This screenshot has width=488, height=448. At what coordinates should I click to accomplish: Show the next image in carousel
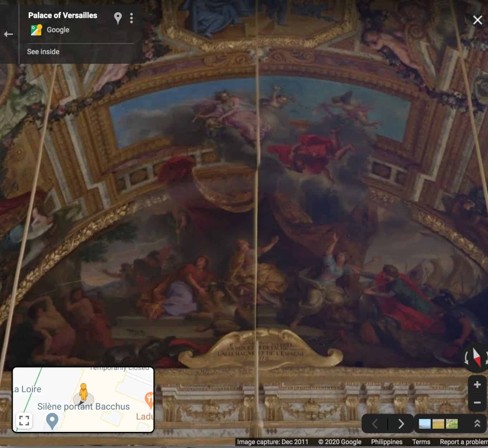pos(401,424)
